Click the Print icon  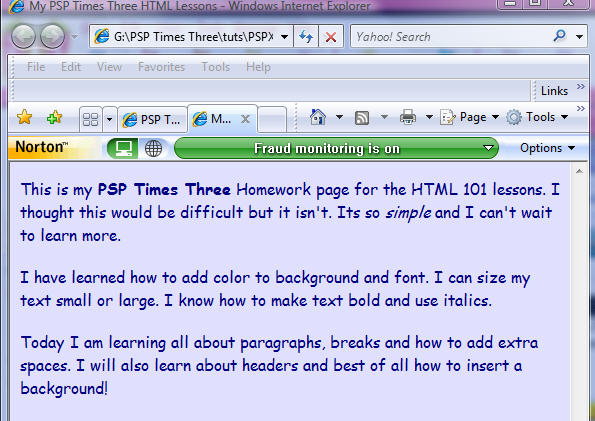(408, 117)
